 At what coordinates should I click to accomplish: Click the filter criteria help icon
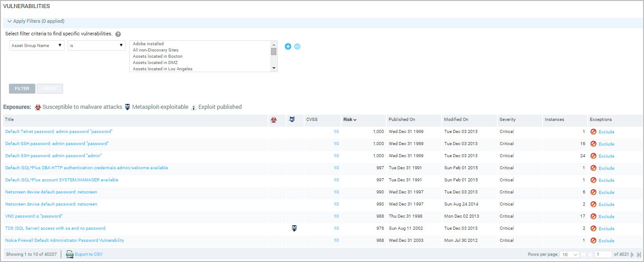coord(118,34)
